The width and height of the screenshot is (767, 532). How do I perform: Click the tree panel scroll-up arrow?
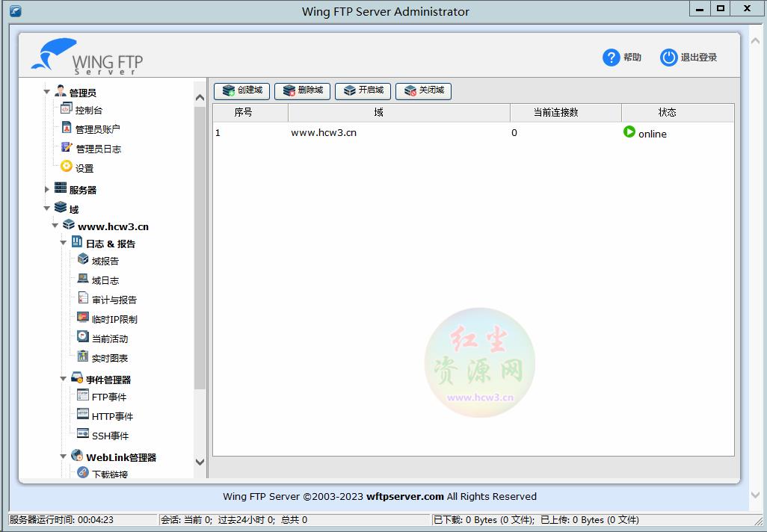[x=200, y=97]
